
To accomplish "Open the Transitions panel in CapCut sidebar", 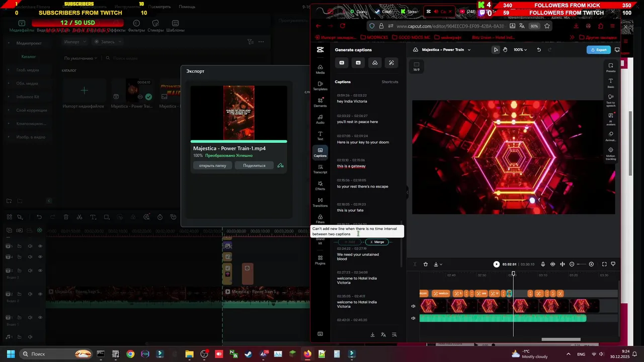I will coord(320,202).
